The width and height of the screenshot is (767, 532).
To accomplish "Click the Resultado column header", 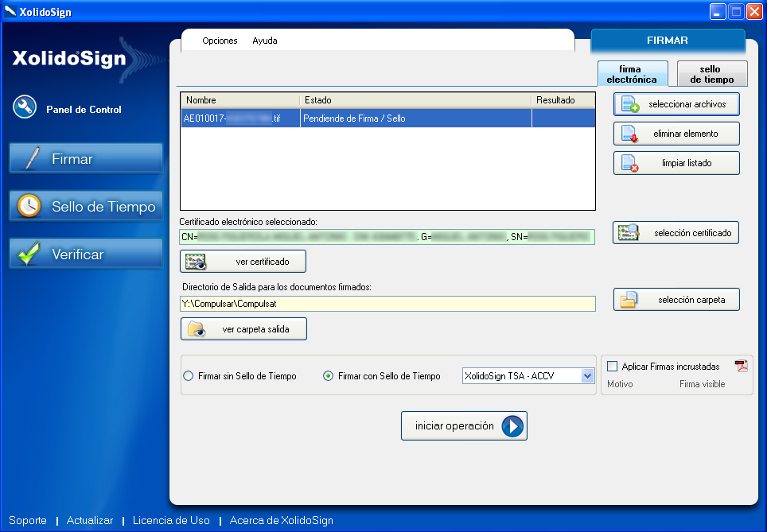I will point(563,100).
